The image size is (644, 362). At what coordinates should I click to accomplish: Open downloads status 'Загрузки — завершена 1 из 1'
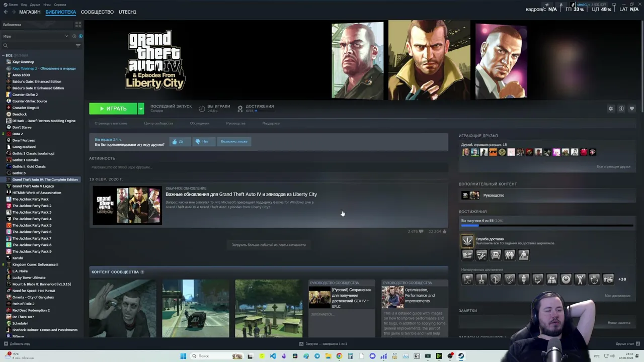pos(323,344)
